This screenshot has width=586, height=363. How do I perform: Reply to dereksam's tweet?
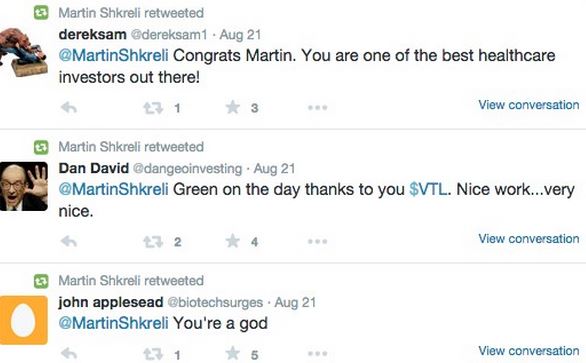click(x=69, y=108)
